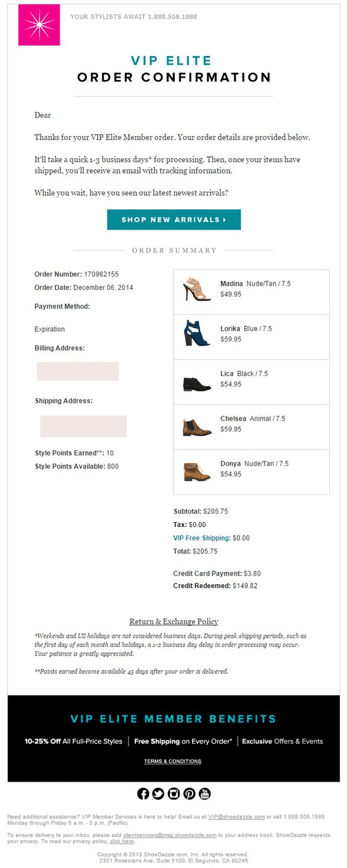Select the Lorika blue bootie thumbnail
Screen dimensions: 347x868
click(197, 333)
